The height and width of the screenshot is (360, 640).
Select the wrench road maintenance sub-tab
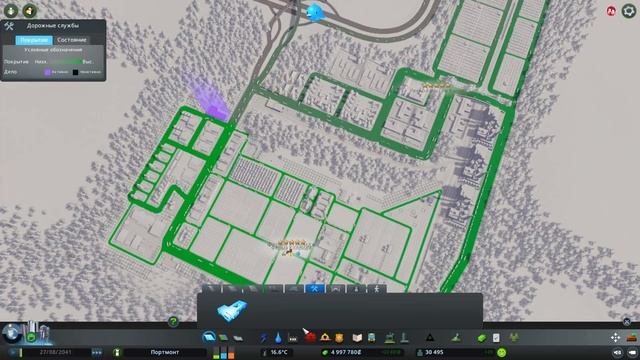pyautogui.click(x=315, y=289)
